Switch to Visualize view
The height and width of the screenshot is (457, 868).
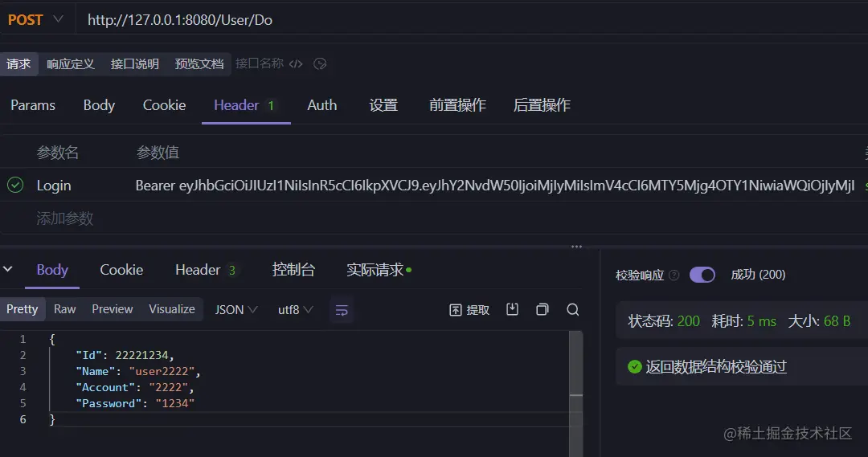[172, 309]
